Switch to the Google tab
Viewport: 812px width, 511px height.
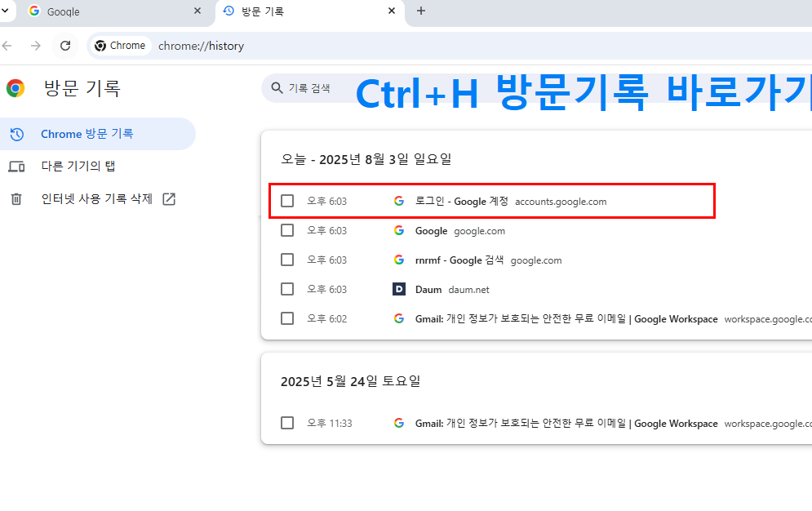(110, 11)
